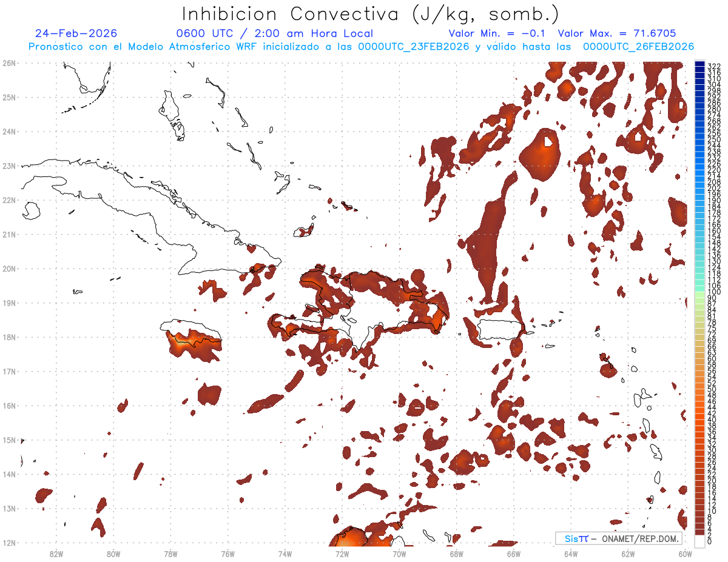Click the 17N latitude axis label
This screenshot has height=562, width=728.
tap(9, 371)
